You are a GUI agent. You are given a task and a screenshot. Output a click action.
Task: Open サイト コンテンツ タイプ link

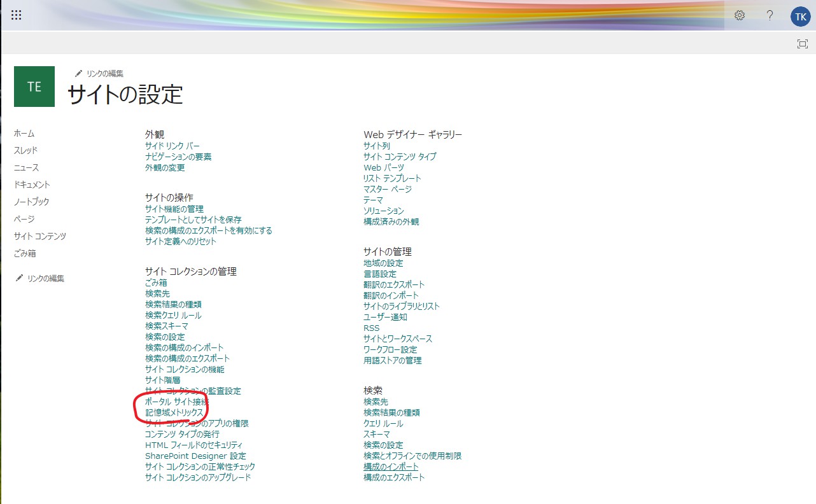tap(400, 157)
